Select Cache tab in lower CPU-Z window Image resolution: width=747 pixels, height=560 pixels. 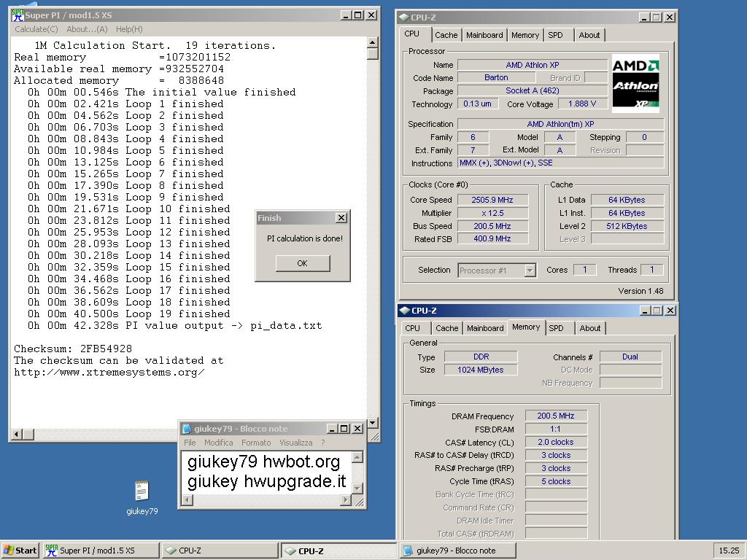(x=447, y=328)
